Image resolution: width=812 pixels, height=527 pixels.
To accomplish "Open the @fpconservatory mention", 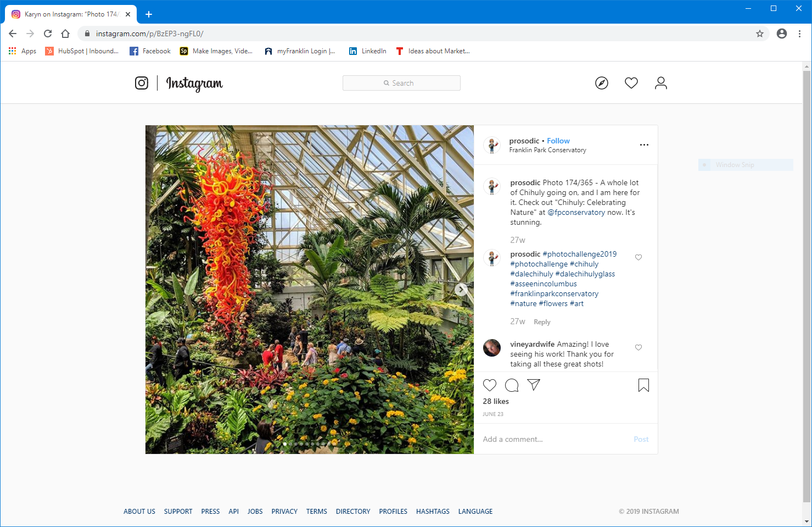I will point(576,212).
